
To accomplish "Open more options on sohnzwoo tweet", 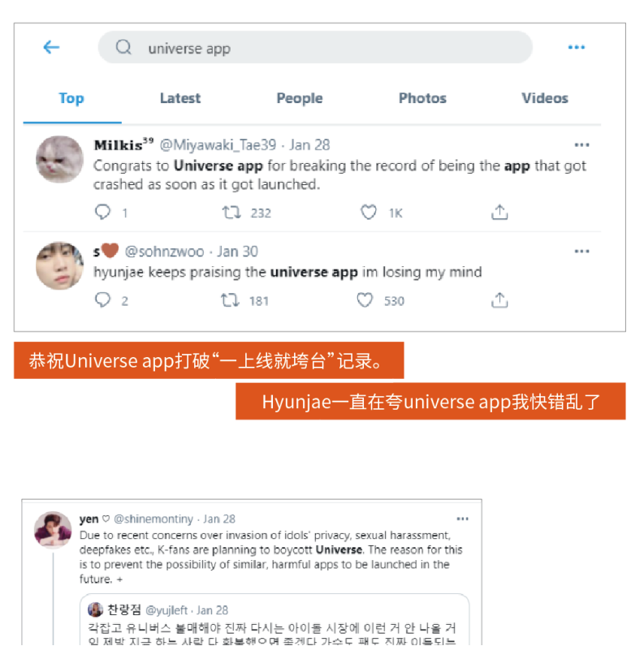I will [x=581, y=252].
